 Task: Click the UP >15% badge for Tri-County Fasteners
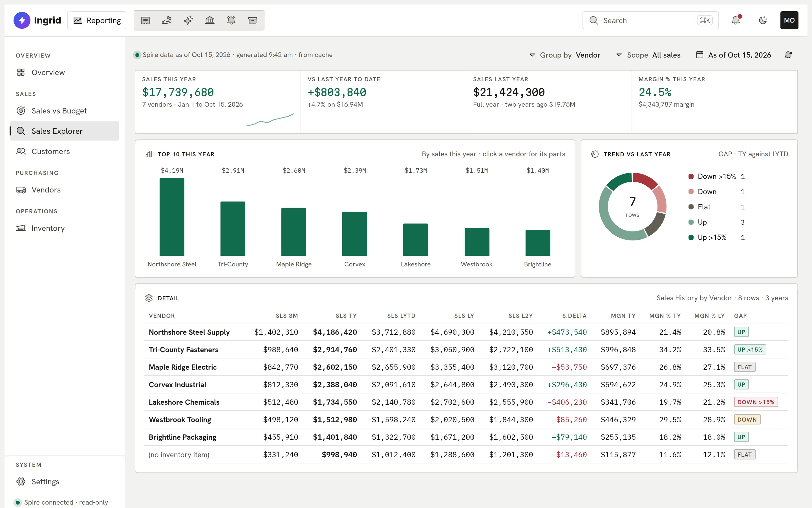750,349
